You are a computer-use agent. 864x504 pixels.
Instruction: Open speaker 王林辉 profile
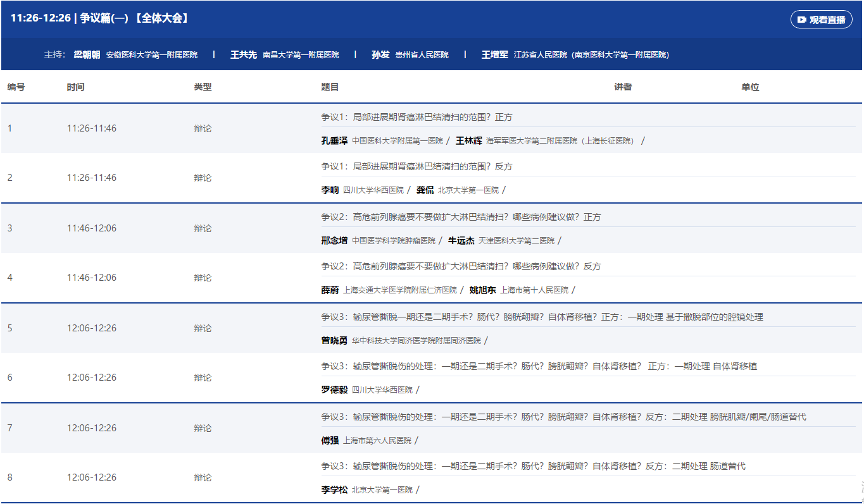click(x=468, y=141)
